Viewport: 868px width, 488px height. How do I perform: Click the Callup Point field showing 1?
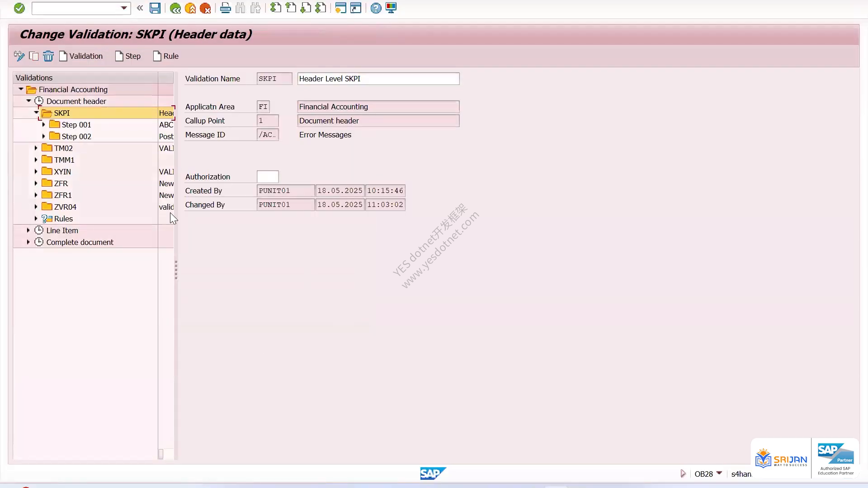pos(268,121)
